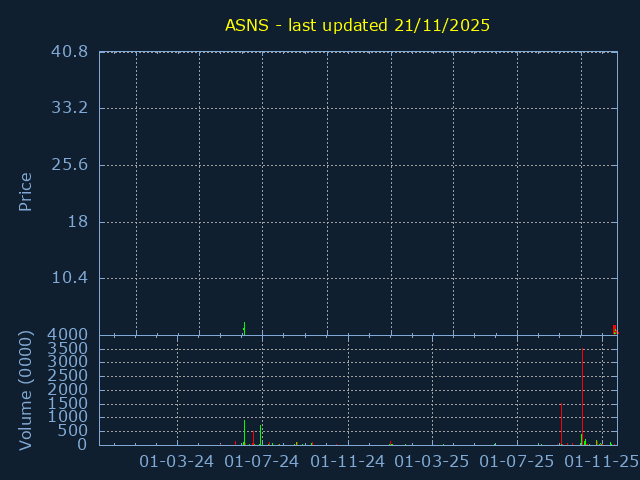Click the 01-07-25 date label
The image size is (640, 480).
pyautogui.click(x=517, y=461)
